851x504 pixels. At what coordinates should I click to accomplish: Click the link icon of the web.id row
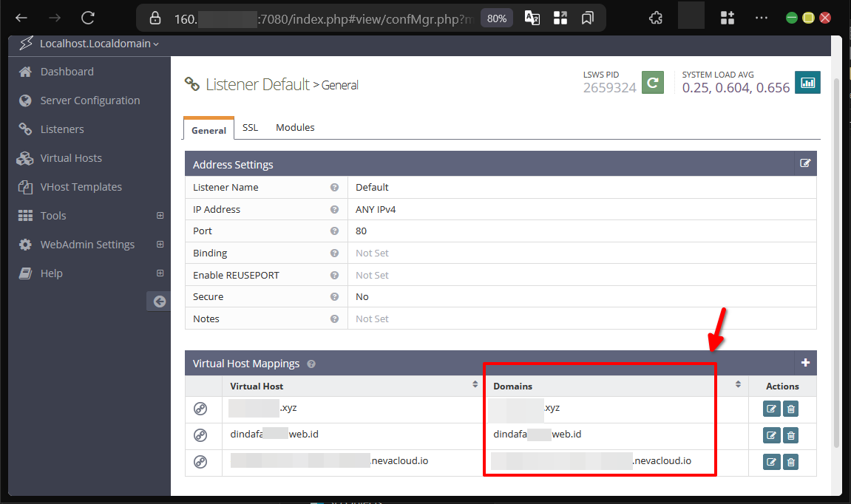pos(200,435)
